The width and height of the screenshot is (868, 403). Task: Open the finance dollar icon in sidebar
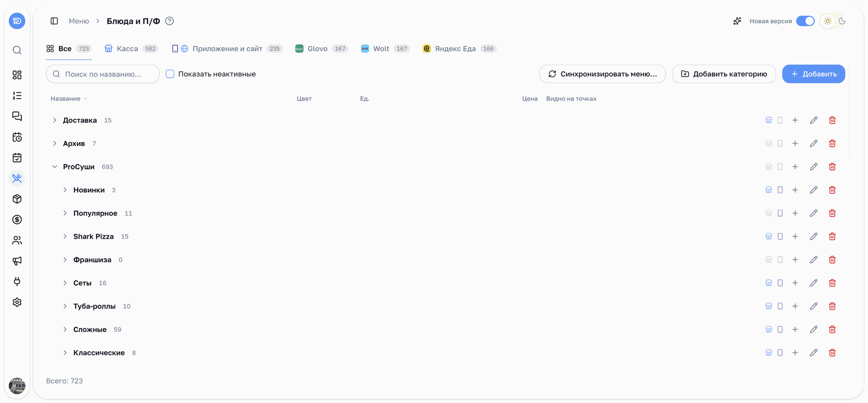(x=17, y=219)
